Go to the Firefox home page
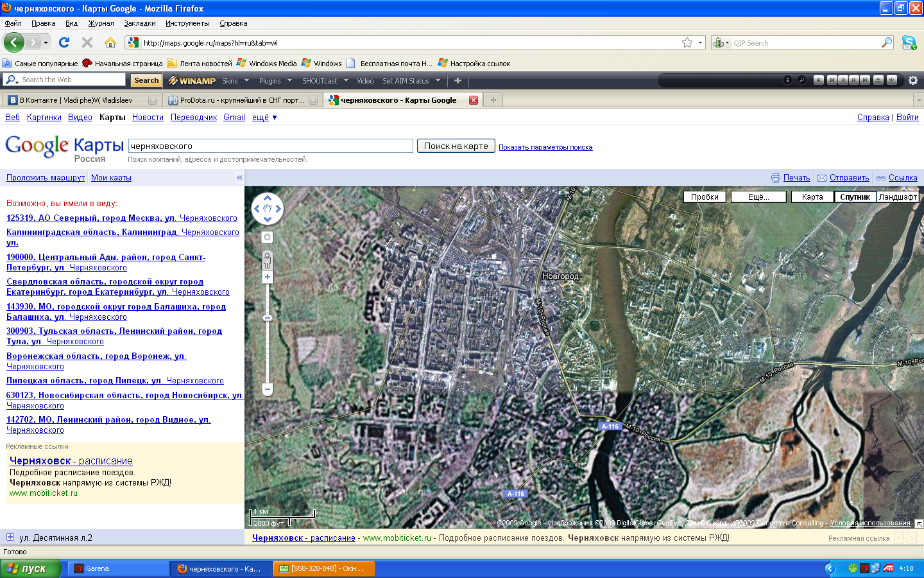Image resolution: width=924 pixels, height=578 pixels. coord(110,42)
